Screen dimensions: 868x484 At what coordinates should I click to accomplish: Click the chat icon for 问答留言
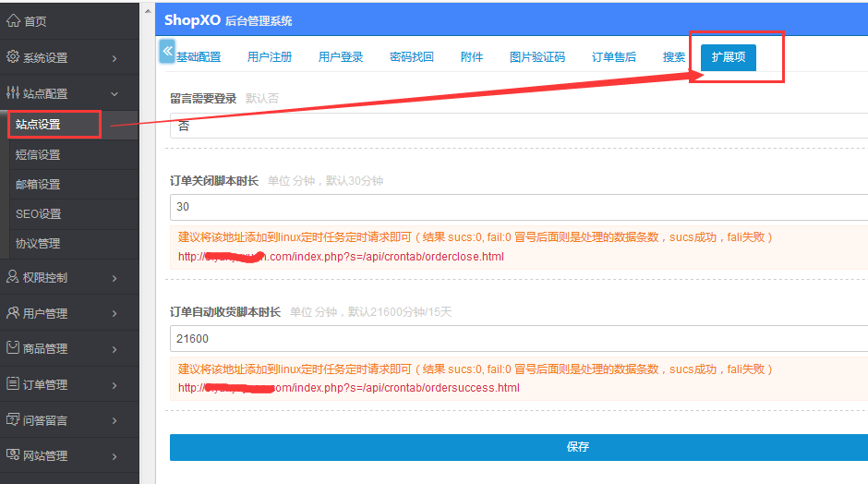click(13, 419)
